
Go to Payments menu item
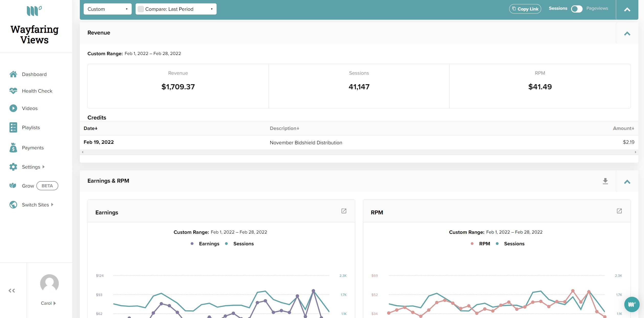[33, 148]
